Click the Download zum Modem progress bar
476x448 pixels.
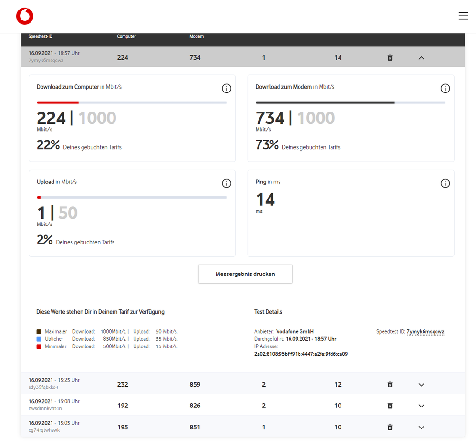pyautogui.click(x=350, y=102)
